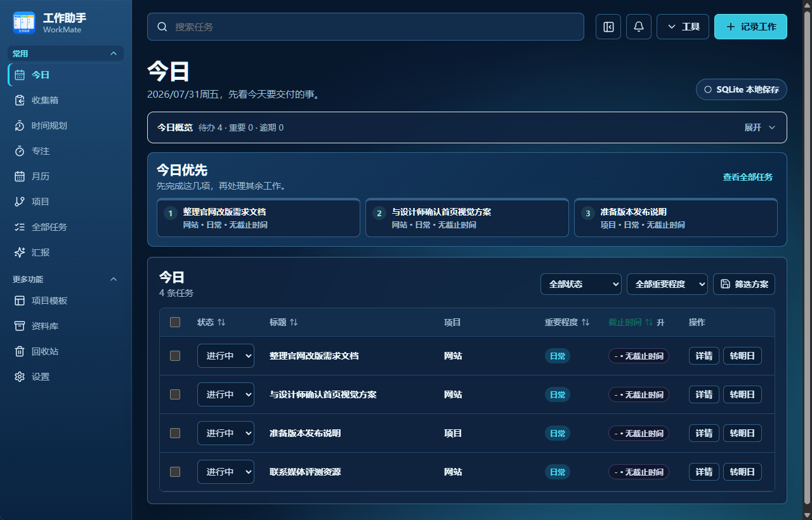Change status dropdown of 联系媒体评测资源

tap(226, 472)
